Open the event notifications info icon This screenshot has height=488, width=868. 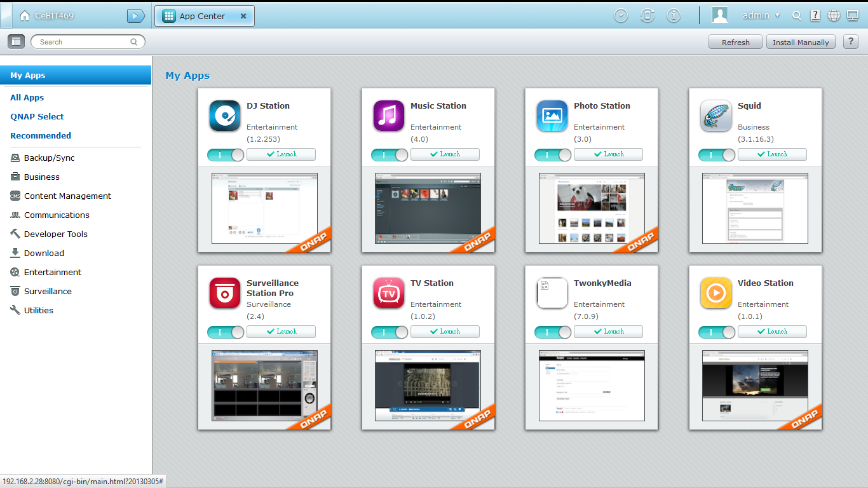click(674, 16)
